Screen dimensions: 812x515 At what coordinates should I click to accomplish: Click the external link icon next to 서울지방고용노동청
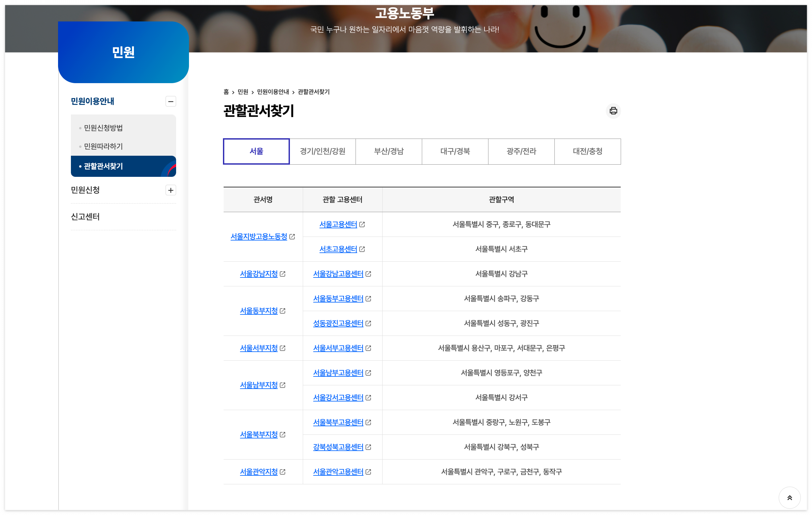[292, 237]
